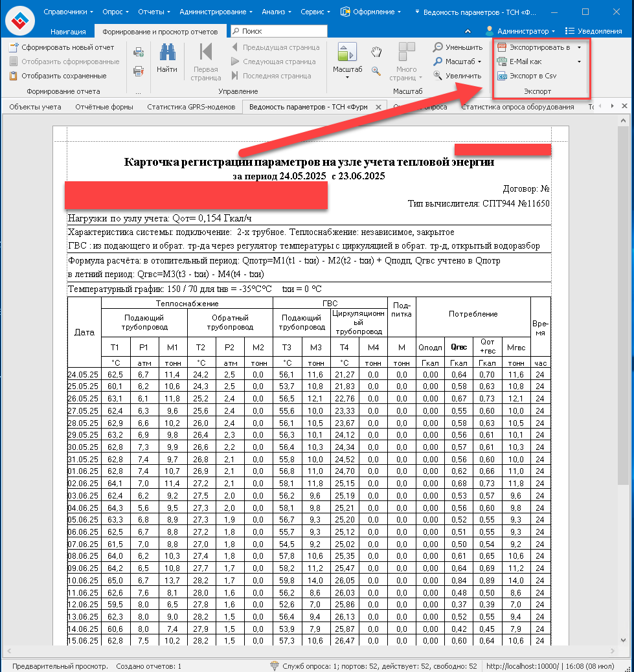Open the Справочники menu

[x=68, y=12]
